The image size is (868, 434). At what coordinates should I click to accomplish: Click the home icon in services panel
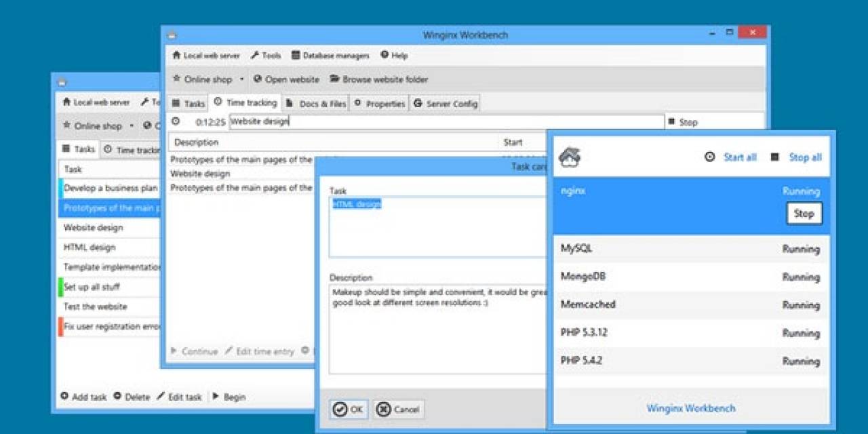[570, 157]
